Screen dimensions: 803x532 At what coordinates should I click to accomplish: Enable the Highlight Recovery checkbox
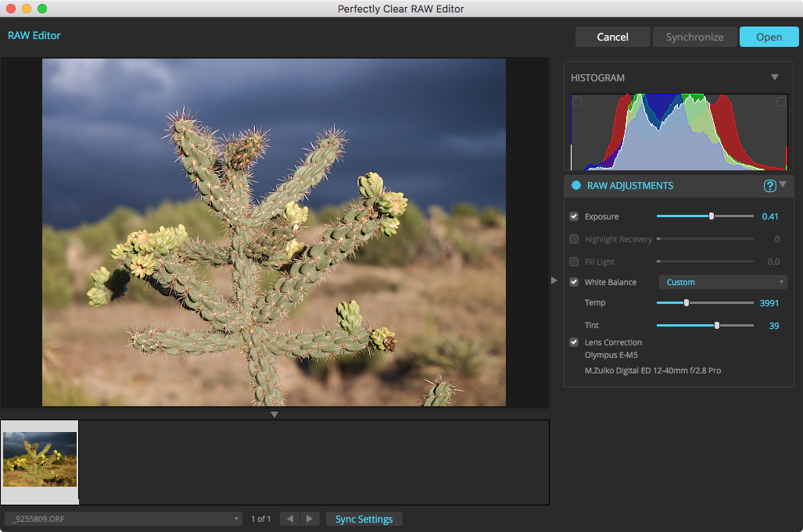coord(574,239)
